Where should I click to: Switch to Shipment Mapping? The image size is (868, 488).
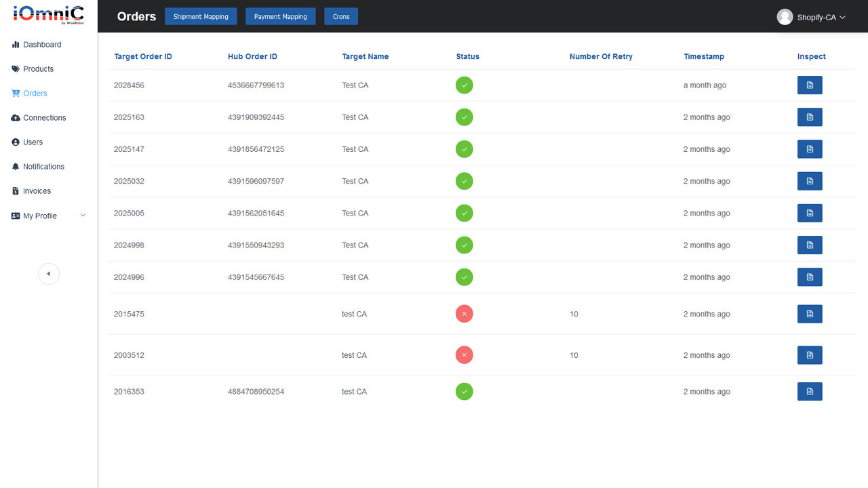point(201,16)
